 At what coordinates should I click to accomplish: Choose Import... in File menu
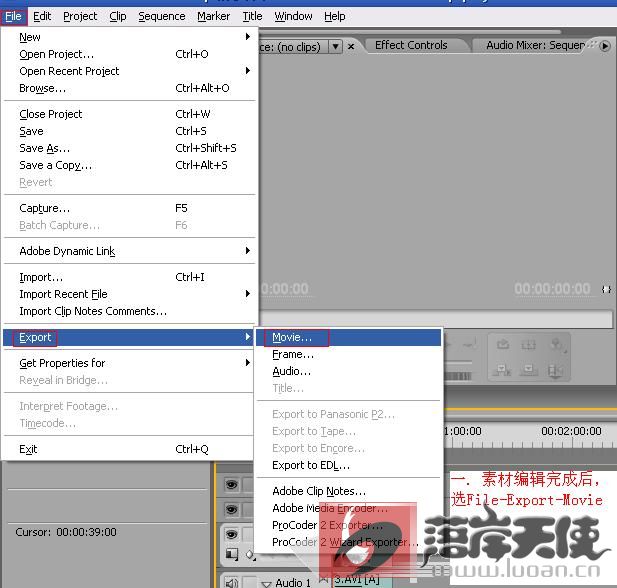point(129,277)
